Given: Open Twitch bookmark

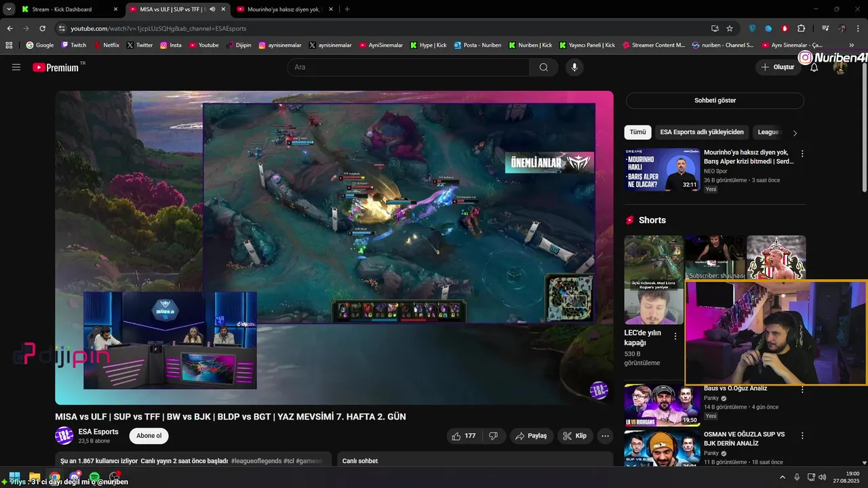Looking at the screenshot, I should tap(74, 45).
